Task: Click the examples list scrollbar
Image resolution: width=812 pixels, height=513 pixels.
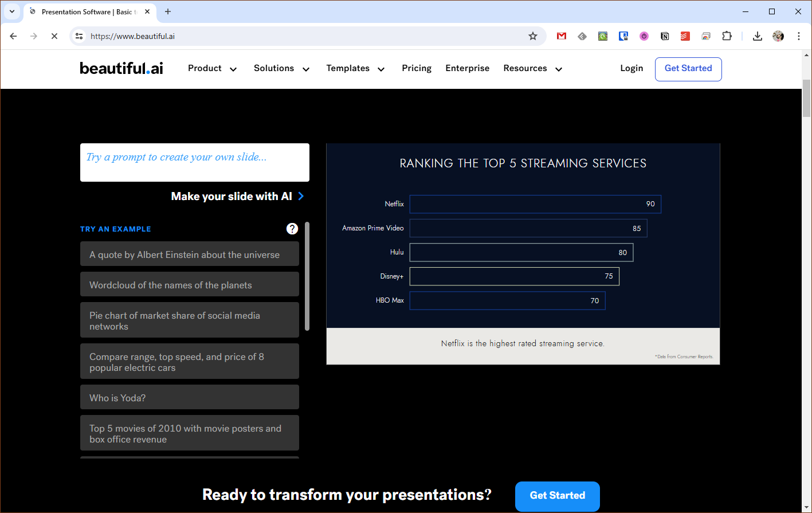Action: 307,276
